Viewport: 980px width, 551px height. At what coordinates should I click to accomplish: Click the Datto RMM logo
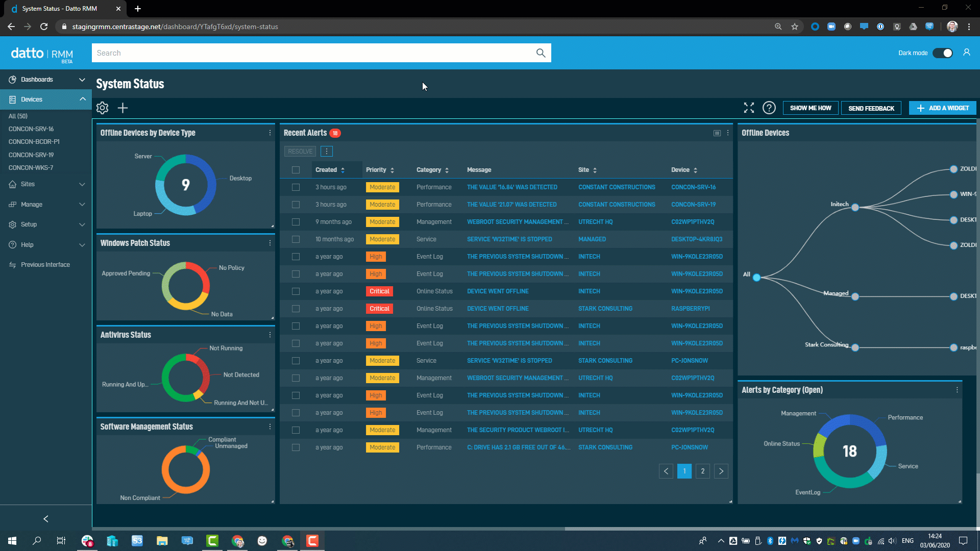point(42,54)
